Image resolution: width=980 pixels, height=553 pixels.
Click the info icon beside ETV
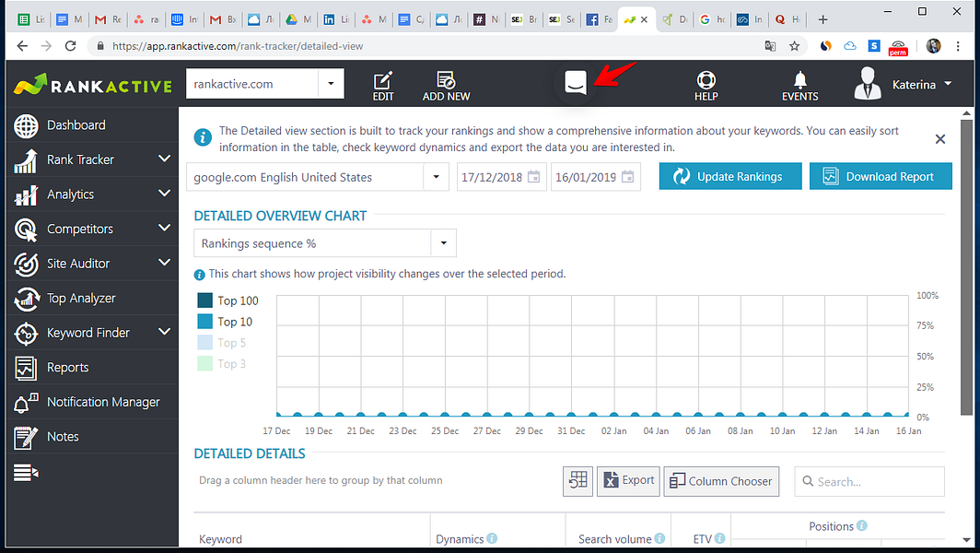(720, 538)
